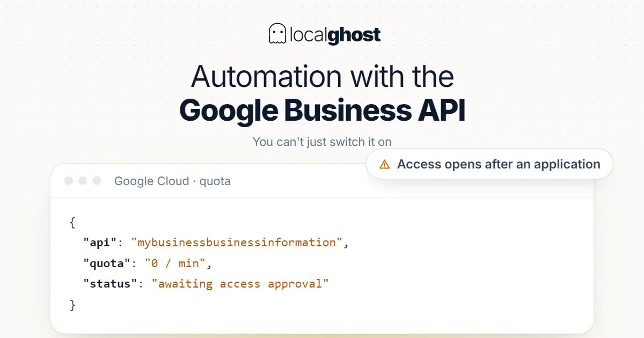Select the 'Google Business API' bold heading
The height and width of the screenshot is (338, 644).
322,111
